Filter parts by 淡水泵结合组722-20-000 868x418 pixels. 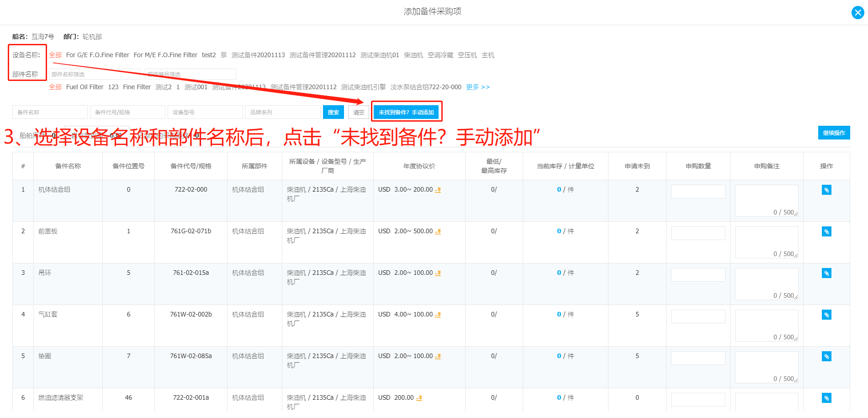(426, 87)
